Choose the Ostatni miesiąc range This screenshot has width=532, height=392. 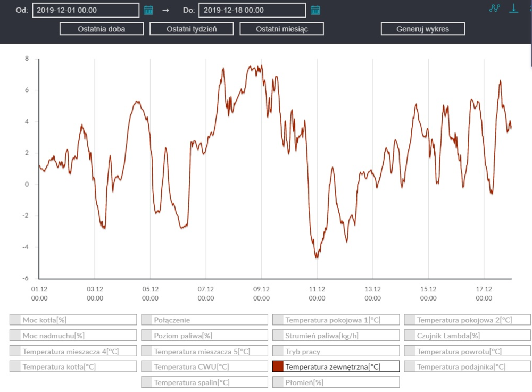tap(281, 29)
